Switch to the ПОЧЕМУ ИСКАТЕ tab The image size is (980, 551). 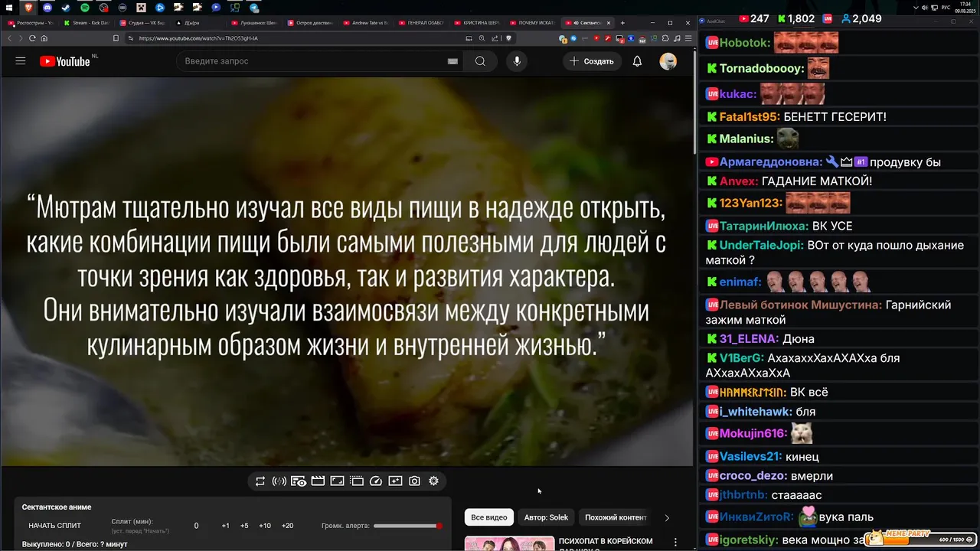point(534,23)
